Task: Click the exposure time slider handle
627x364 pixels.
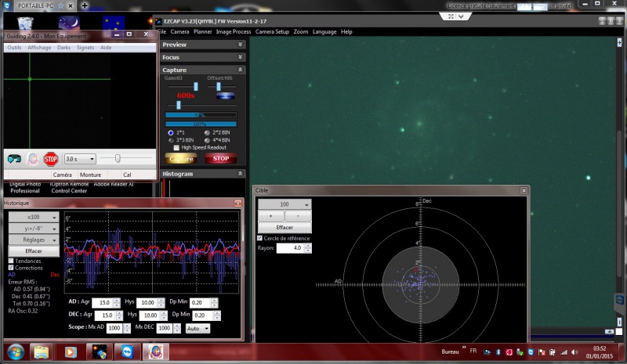Action: (x=179, y=105)
